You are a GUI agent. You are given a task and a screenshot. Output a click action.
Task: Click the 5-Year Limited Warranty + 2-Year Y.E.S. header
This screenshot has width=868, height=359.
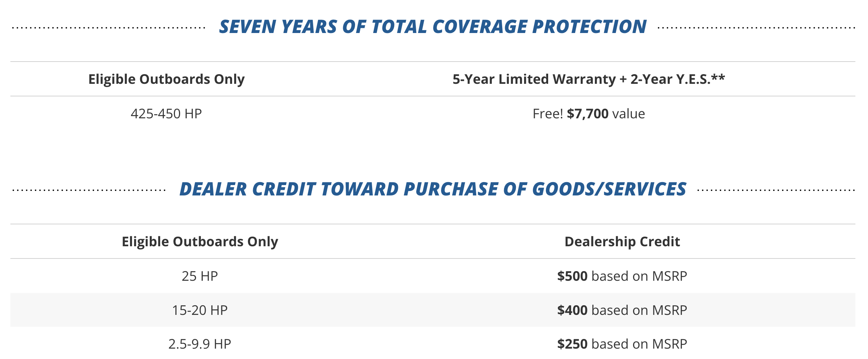click(589, 79)
